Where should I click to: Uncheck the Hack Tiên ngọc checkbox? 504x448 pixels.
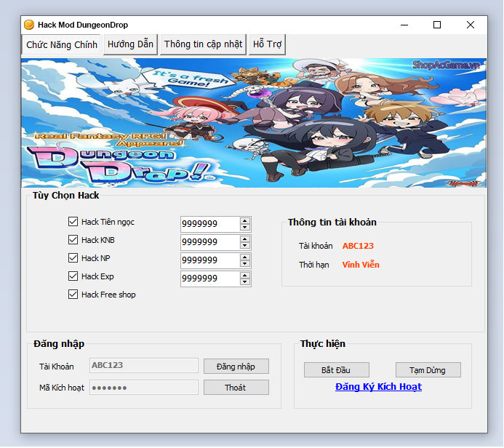pos(73,221)
